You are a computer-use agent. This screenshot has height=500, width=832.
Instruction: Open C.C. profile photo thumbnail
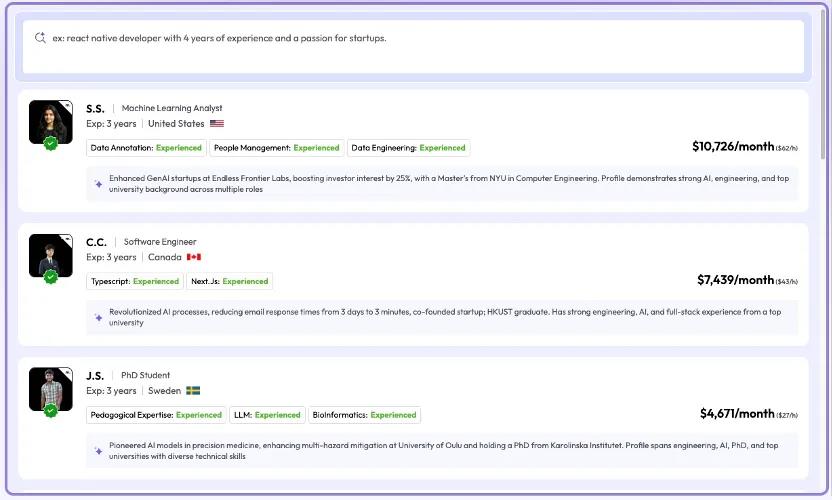click(x=50, y=254)
